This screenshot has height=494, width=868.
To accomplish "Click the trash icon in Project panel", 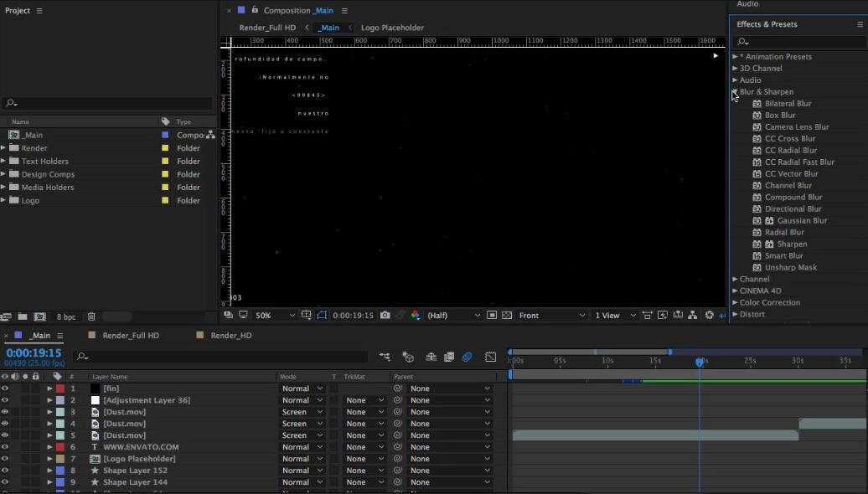I will (x=91, y=316).
